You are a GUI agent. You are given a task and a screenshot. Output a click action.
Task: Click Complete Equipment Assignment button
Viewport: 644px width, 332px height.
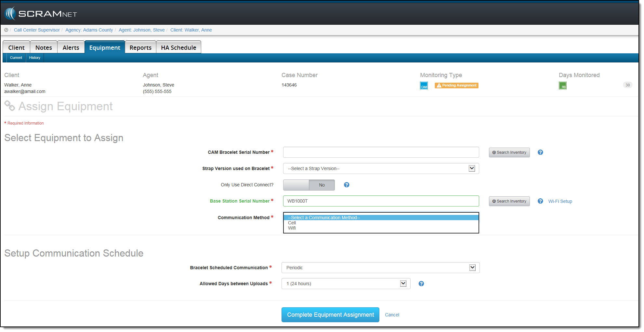pyautogui.click(x=330, y=315)
